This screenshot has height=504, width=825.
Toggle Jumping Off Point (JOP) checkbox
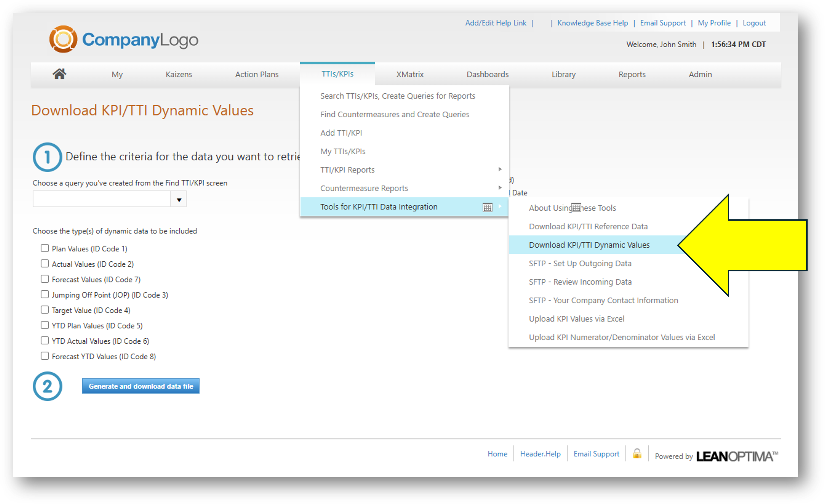click(45, 294)
